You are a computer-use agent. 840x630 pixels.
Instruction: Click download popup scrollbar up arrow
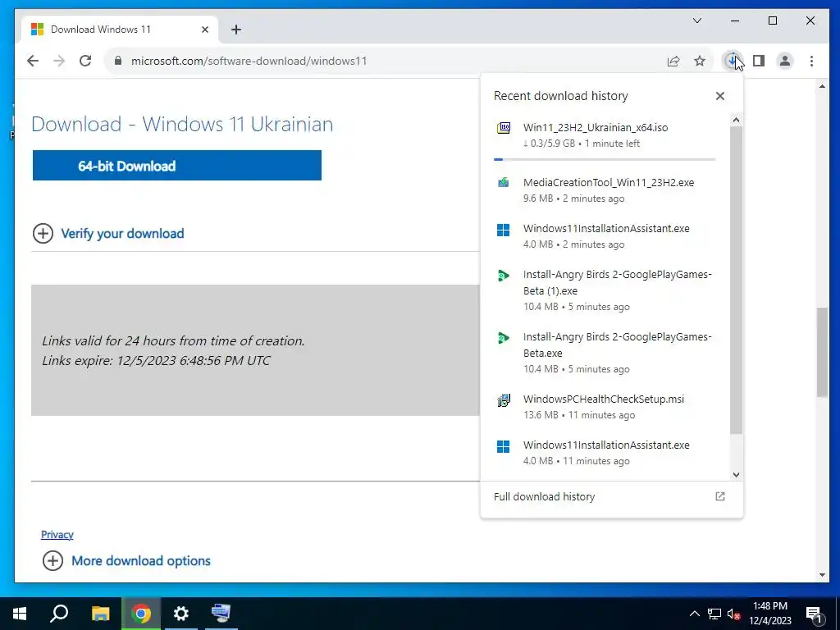[736, 120]
